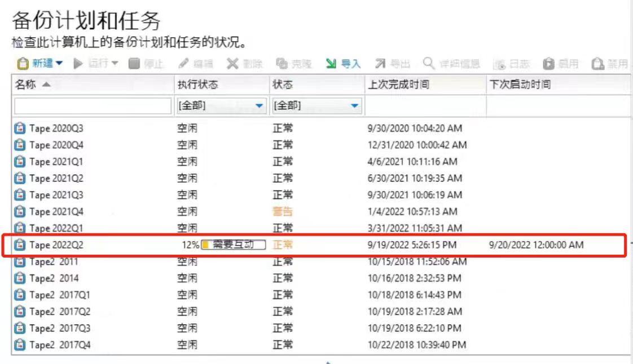Click the Tape 2021Q3 plan icon
Image resolution: width=633 pixels, height=364 pixels.
tap(20, 195)
